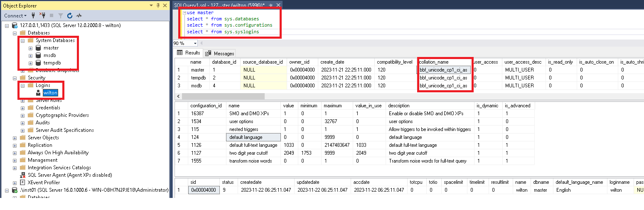Select SQL Server Agent node

[69, 175]
